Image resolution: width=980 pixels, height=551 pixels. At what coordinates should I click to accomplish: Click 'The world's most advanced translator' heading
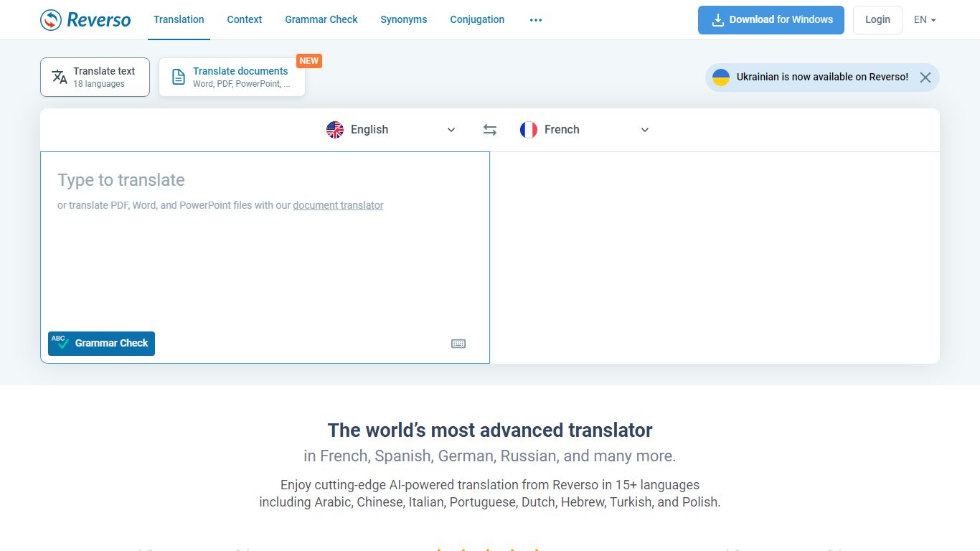pyautogui.click(x=490, y=430)
